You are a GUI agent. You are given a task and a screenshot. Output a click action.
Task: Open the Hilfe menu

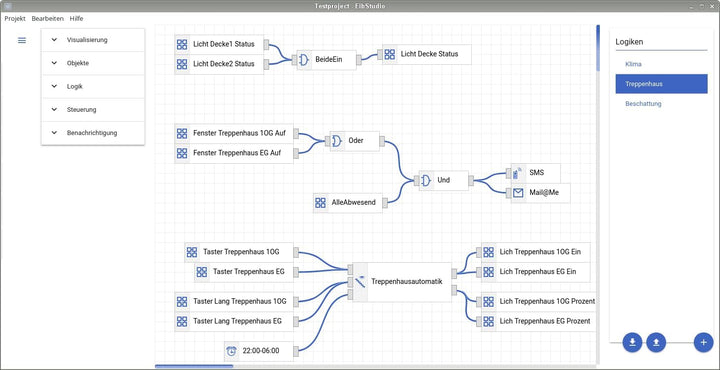pos(76,19)
